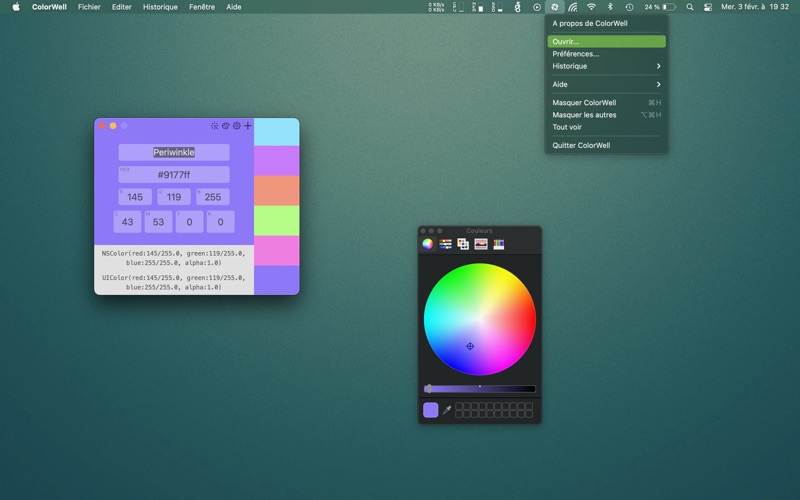The width and height of the screenshot is (800, 500).
Task: Select the periwinkle swatch at sidebar bottom
Action: click(277, 280)
